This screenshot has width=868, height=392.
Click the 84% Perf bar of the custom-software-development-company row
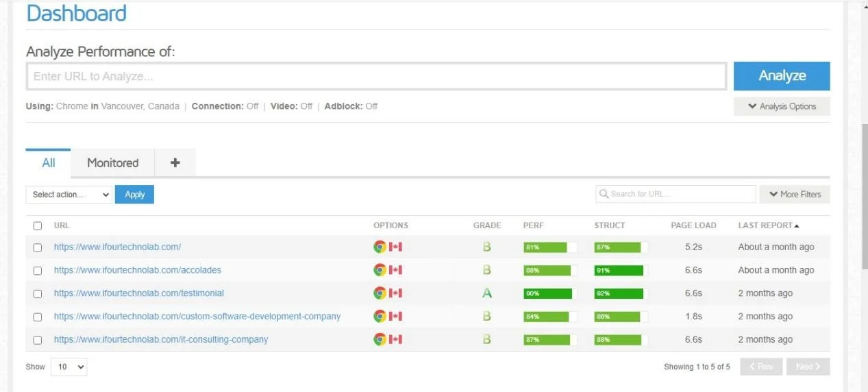click(x=550, y=316)
